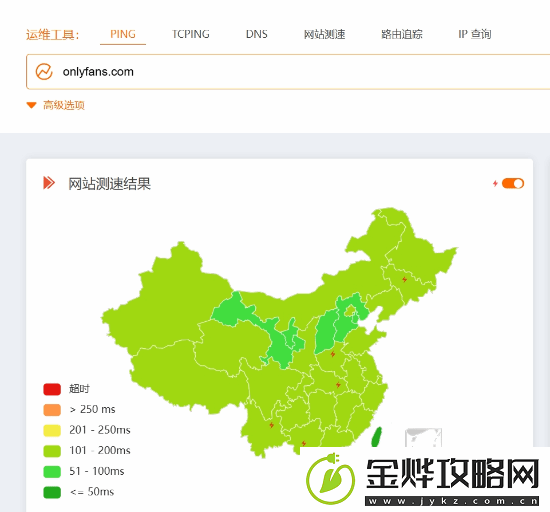Toggle the orange fast-mode switch
The height and width of the screenshot is (512, 550).
click(513, 183)
